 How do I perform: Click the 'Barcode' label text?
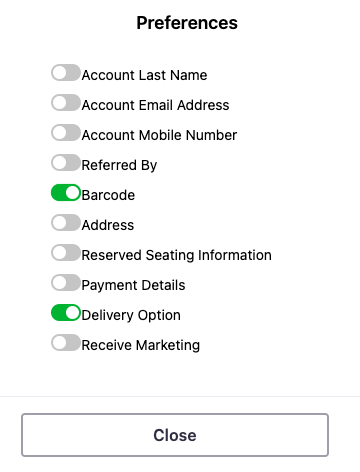click(x=108, y=195)
